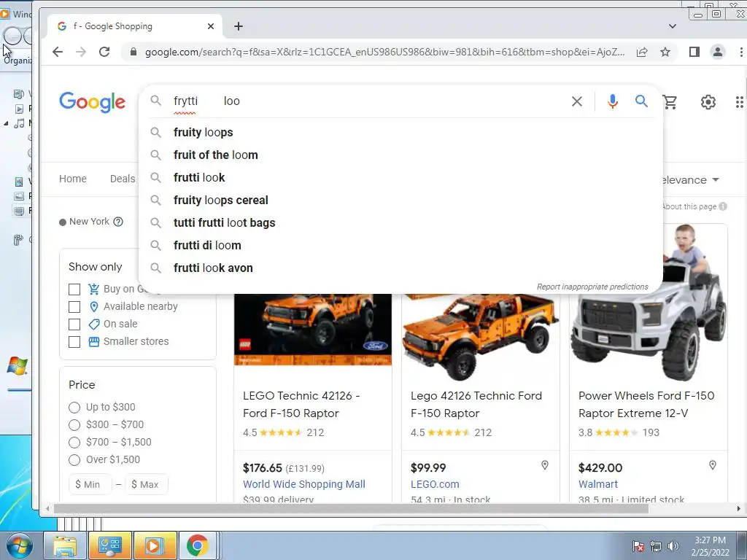Open the Home shopping tab
This screenshot has height=560, width=747.
[x=73, y=179]
